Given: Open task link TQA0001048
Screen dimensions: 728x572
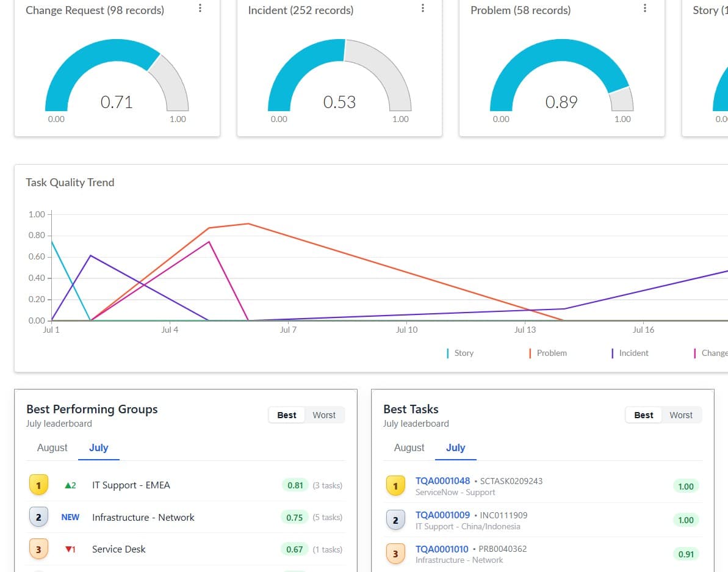Looking at the screenshot, I should pyautogui.click(x=442, y=481).
